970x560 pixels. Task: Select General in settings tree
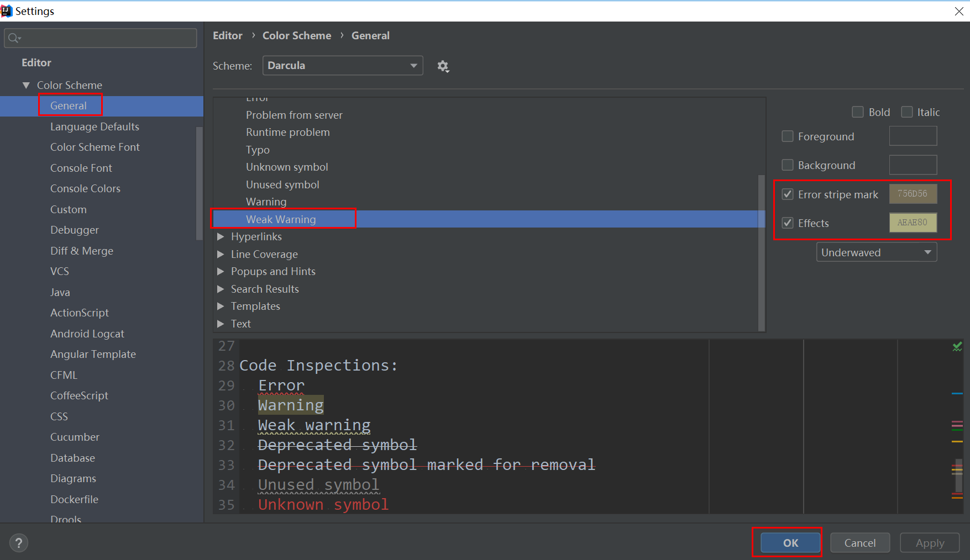click(102, 106)
